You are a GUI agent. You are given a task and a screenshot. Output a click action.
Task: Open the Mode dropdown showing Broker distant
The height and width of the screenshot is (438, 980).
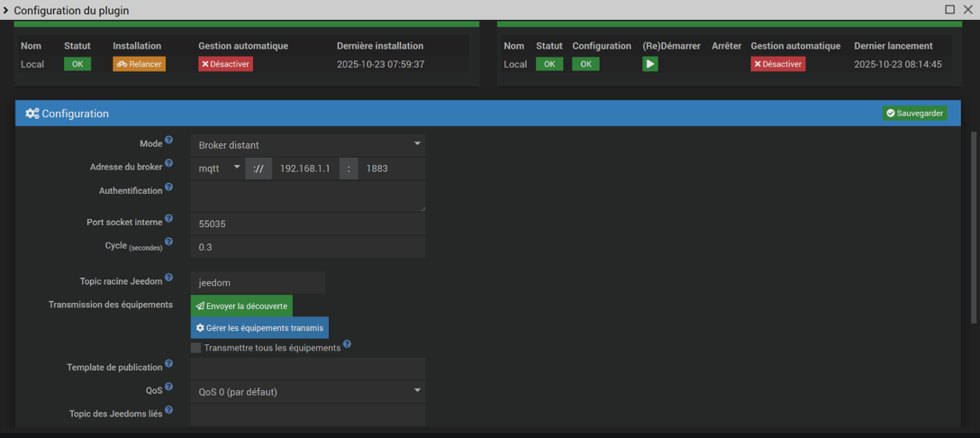click(307, 144)
